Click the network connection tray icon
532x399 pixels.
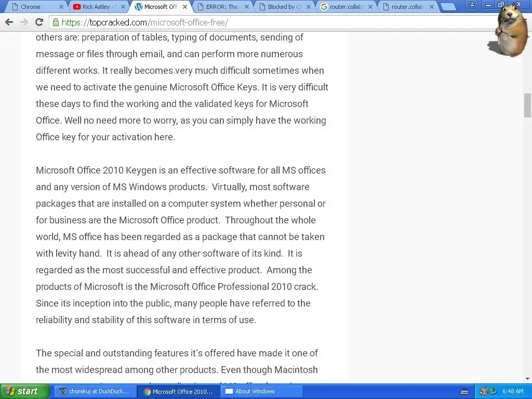pyautogui.click(x=494, y=392)
